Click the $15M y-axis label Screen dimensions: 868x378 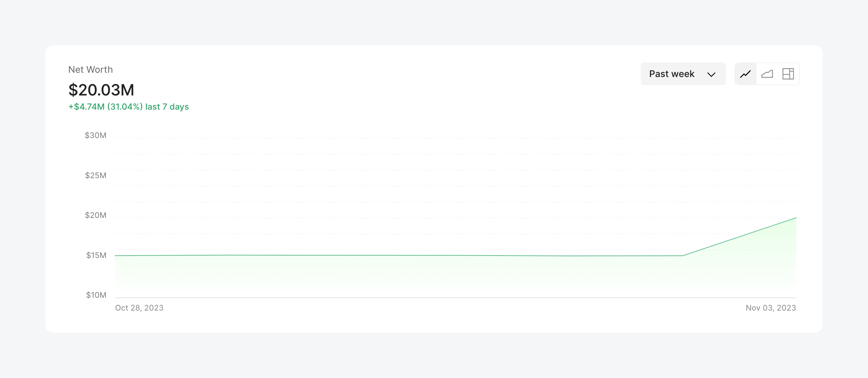pyautogui.click(x=96, y=255)
